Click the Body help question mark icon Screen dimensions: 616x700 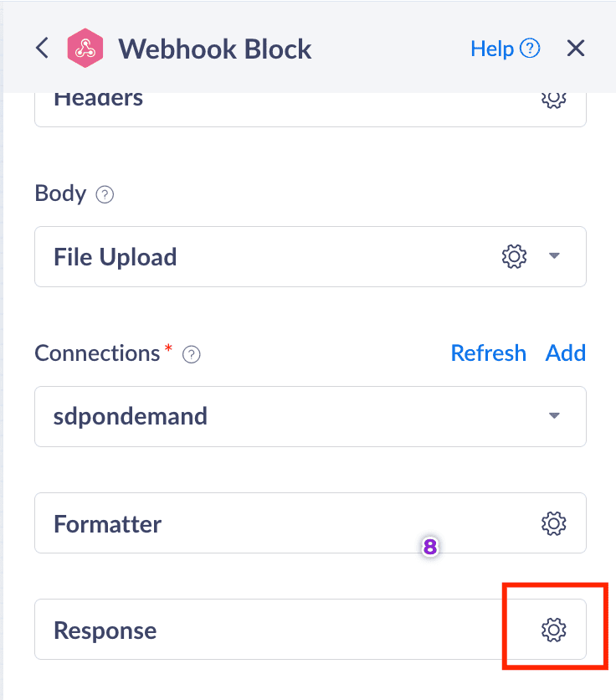(x=105, y=194)
